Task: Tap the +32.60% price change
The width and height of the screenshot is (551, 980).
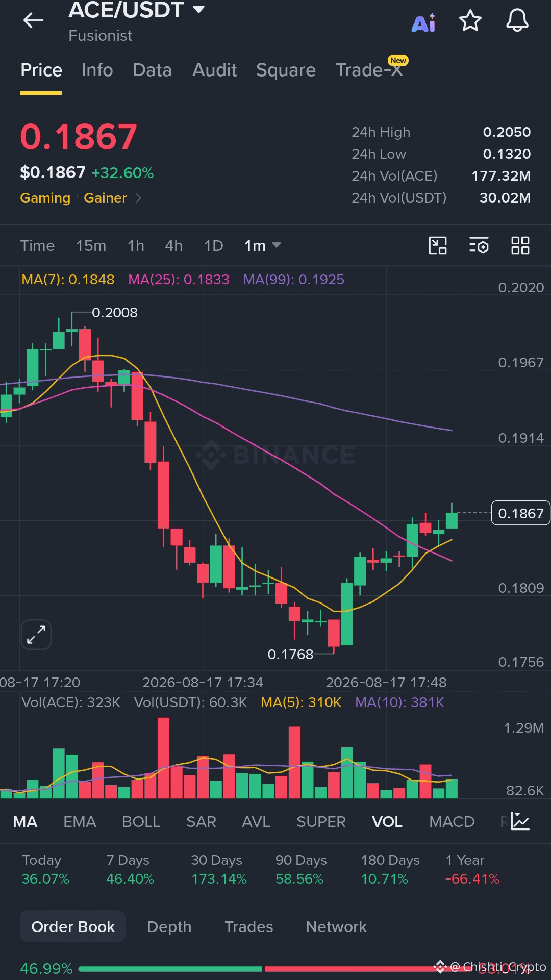Action: point(122,173)
